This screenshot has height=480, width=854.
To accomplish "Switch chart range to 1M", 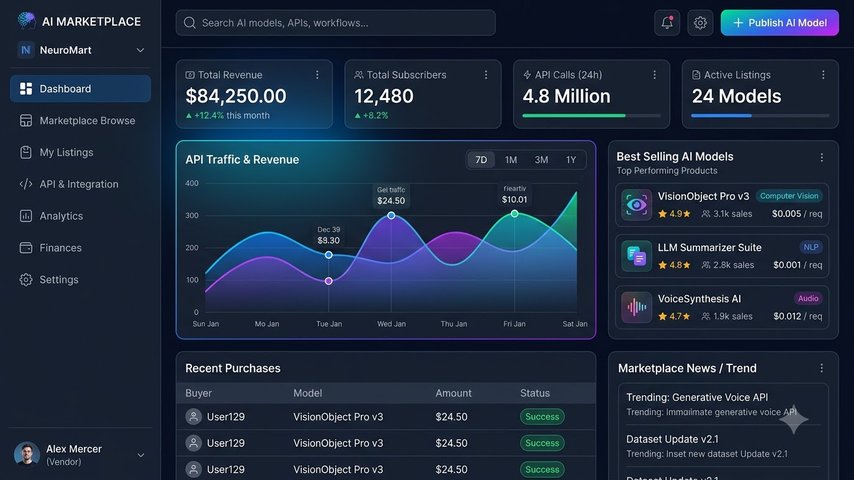I will point(511,160).
